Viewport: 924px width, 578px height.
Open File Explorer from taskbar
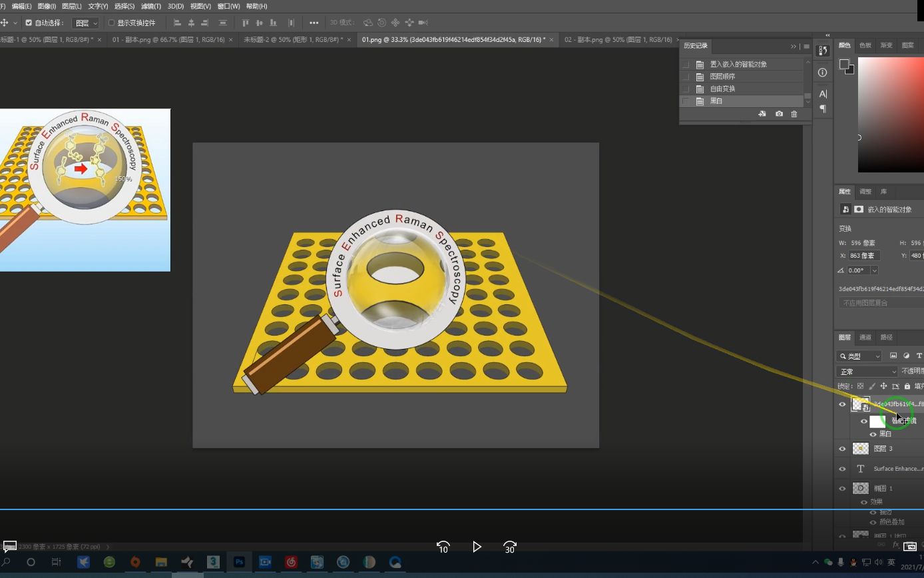161,562
